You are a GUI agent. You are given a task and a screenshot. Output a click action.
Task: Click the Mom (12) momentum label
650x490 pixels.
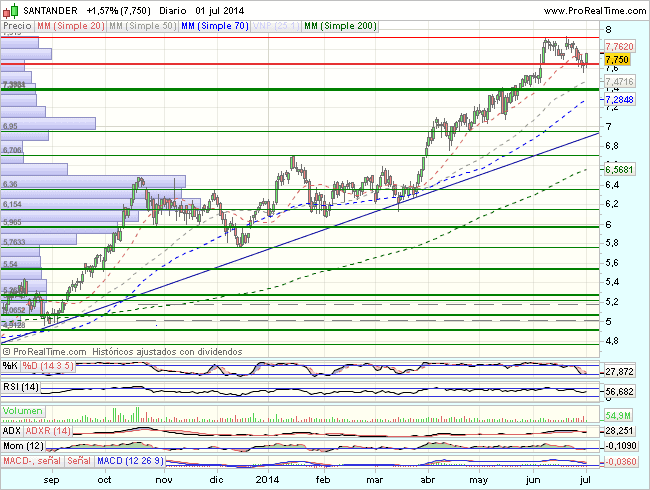coord(24,443)
